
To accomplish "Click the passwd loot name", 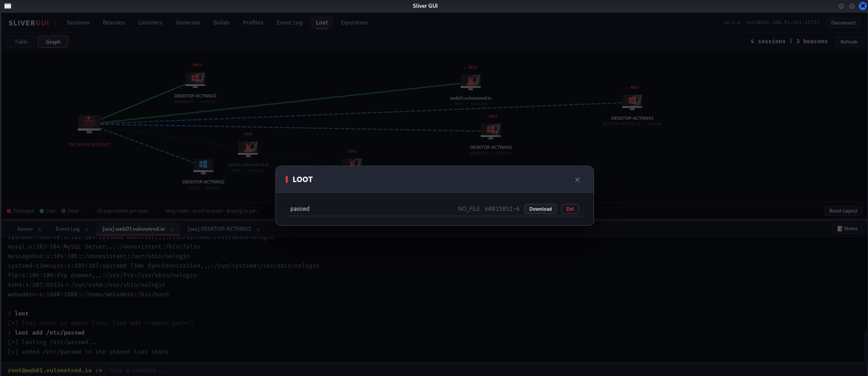I will (x=300, y=209).
